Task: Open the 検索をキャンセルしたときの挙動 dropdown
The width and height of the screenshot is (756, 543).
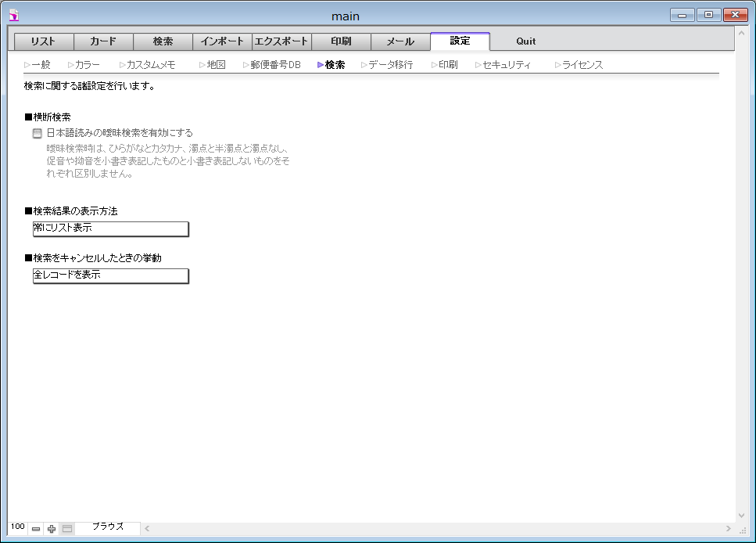Action: 110,275
